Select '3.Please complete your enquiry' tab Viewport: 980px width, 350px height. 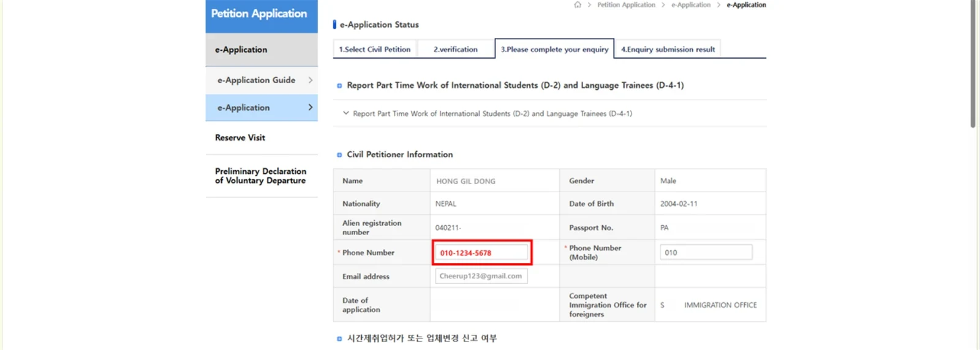(x=554, y=49)
